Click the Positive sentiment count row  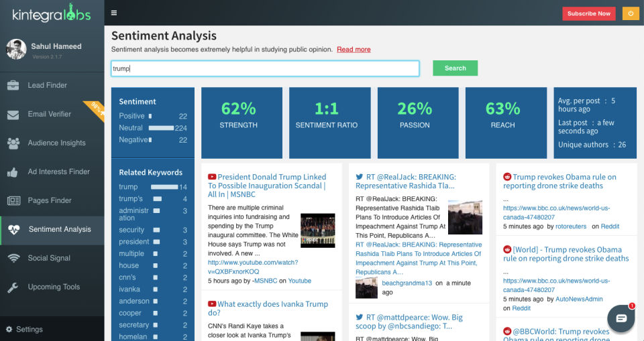click(153, 116)
